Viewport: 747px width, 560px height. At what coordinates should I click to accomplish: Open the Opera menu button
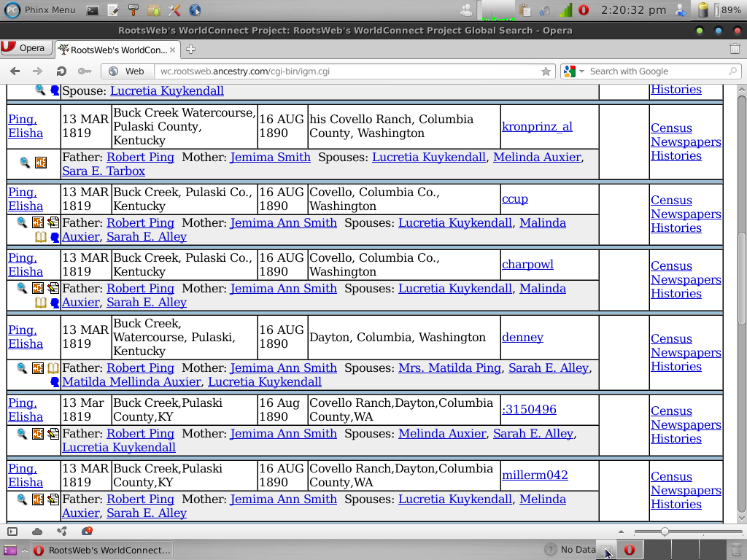tap(26, 48)
